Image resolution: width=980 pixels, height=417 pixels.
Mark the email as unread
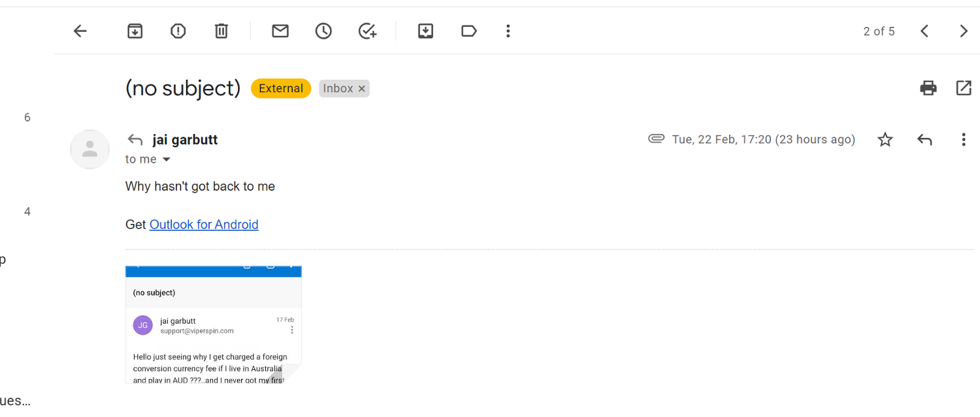(280, 31)
